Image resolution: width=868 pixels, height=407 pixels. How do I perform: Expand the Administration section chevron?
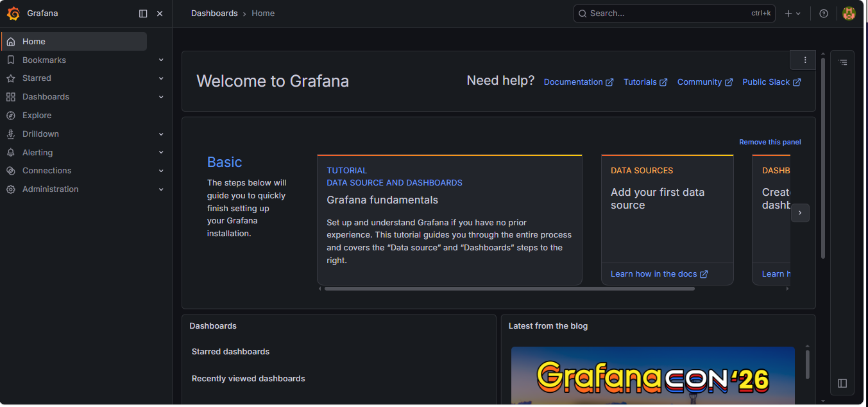[x=161, y=189]
